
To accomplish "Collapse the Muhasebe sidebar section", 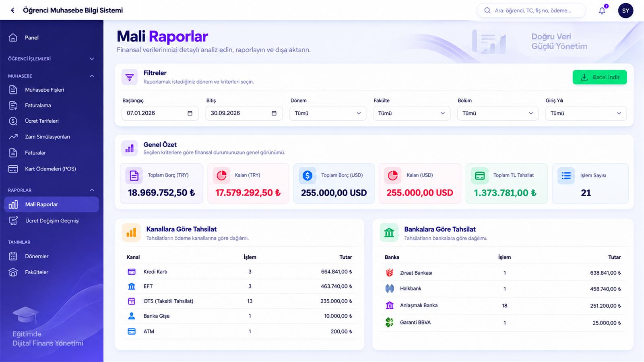I will click(52, 76).
